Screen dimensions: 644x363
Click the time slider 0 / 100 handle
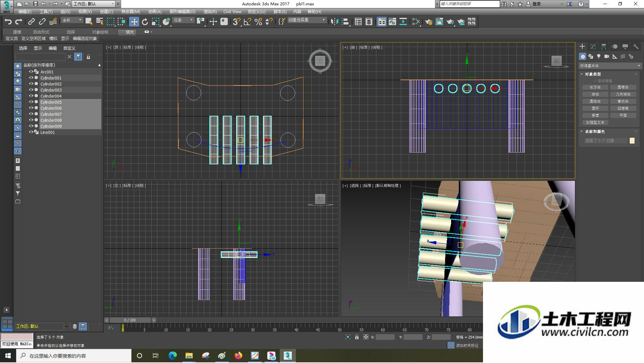[130, 320]
